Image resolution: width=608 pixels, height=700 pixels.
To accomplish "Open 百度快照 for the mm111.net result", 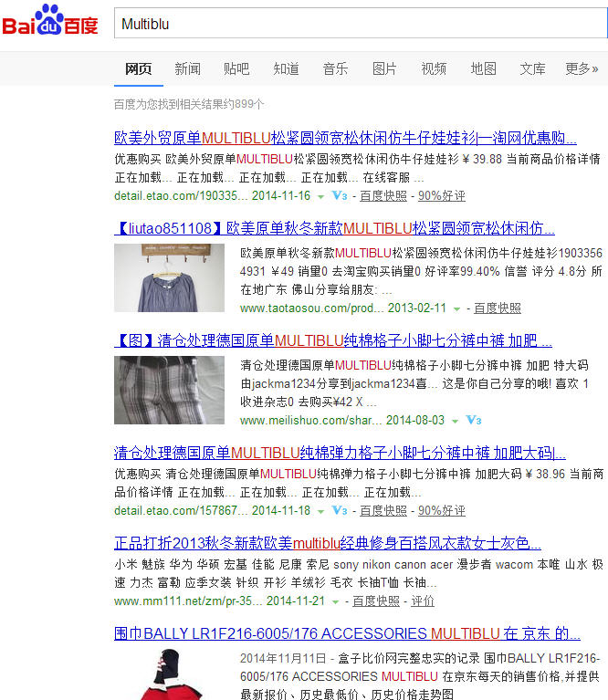I will [x=376, y=601].
